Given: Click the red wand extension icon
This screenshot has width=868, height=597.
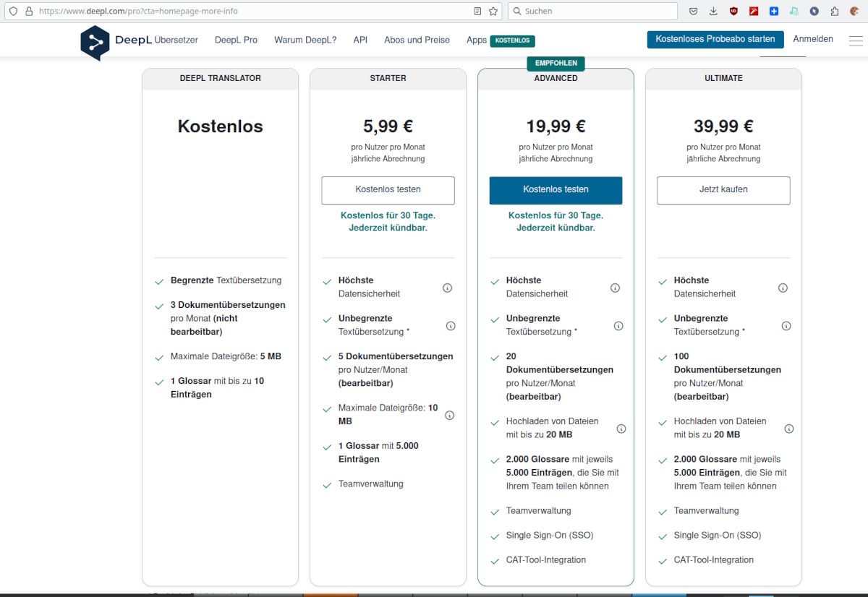Looking at the screenshot, I should coord(754,11).
